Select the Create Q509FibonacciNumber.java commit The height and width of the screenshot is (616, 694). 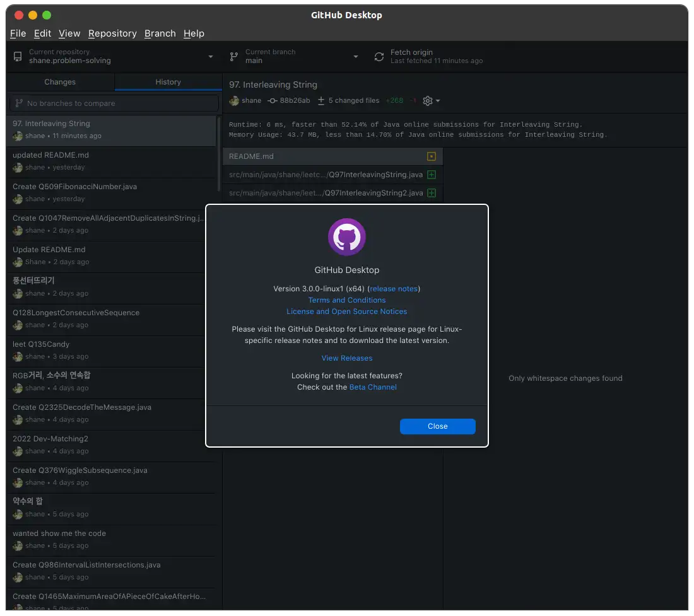pyautogui.click(x=110, y=194)
